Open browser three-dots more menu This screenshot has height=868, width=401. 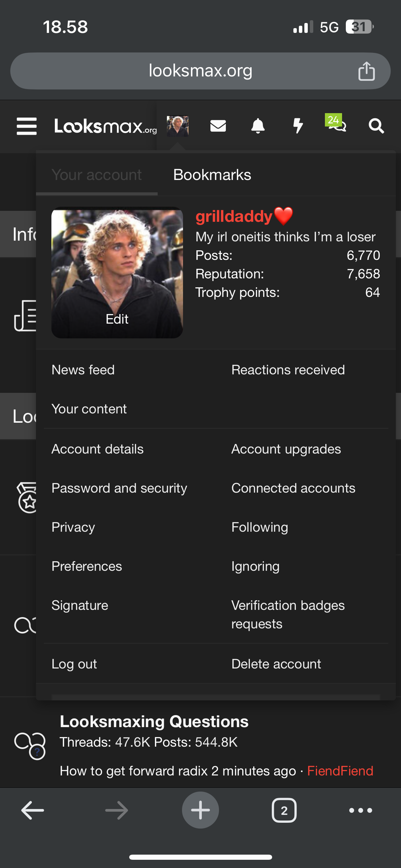(361, 810)
